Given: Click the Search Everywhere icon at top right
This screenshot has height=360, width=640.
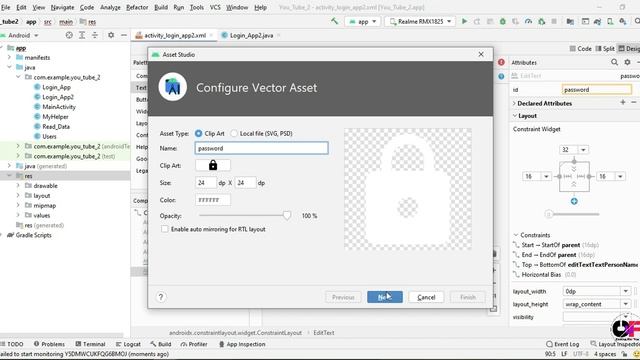Looking at the screenshot, I should pos(636,21).
